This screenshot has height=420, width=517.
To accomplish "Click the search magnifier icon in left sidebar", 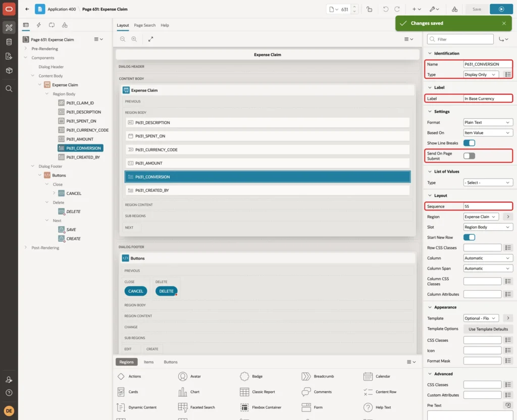I will pyautogui.click(x=9, y=89).
